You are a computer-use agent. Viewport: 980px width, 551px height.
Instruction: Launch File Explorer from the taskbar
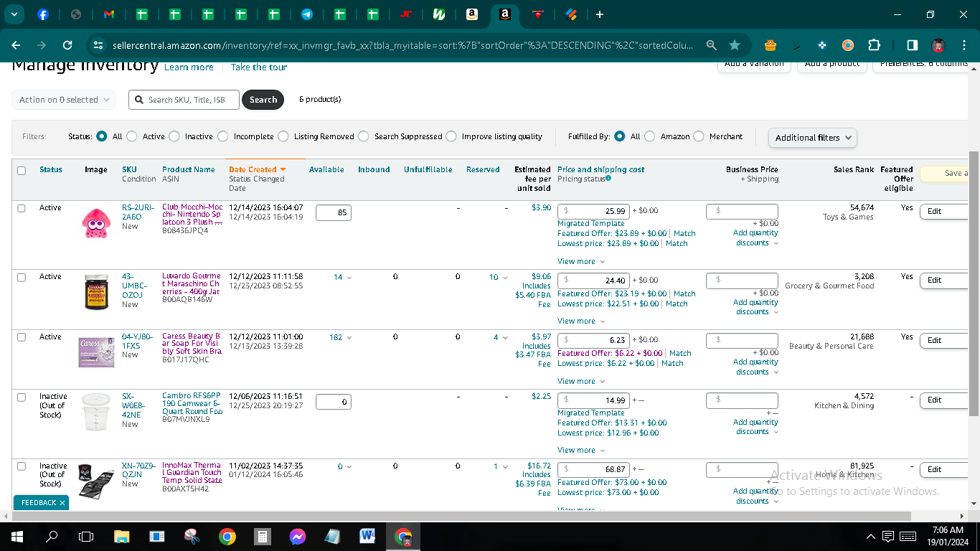[122, 536]
